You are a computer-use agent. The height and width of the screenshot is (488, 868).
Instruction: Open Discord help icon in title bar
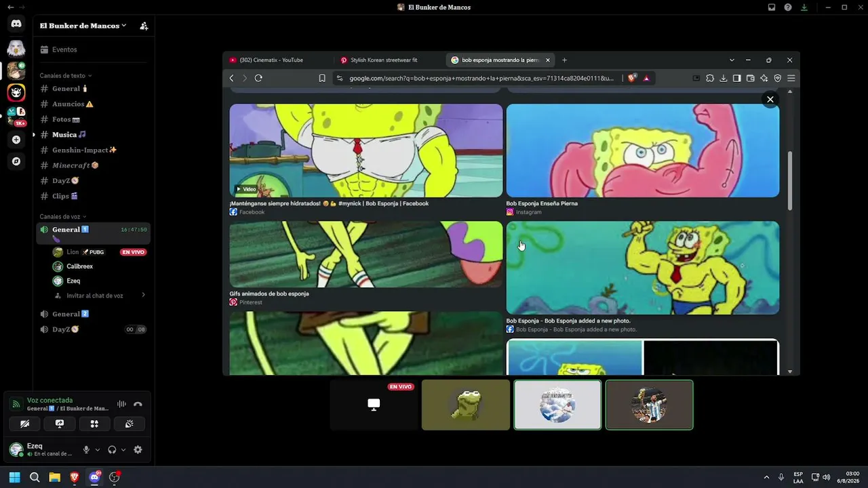(x=788, y=7)
